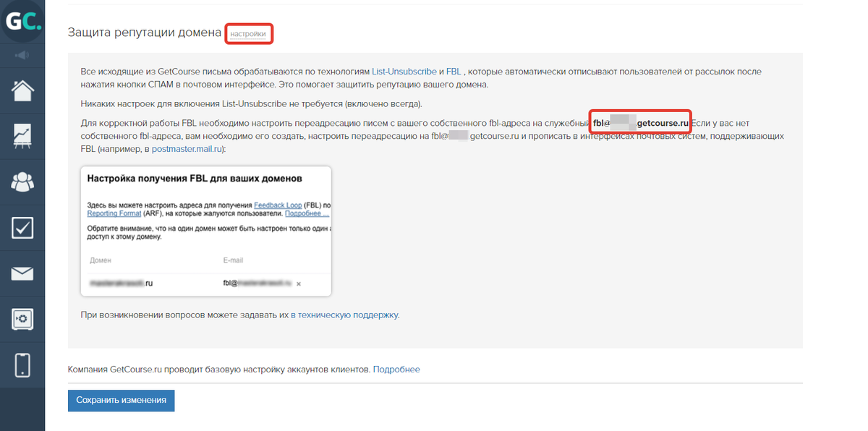The image size is (868, 431).
Task: Go to the home page icon
Action: click(x=22, y=91)
